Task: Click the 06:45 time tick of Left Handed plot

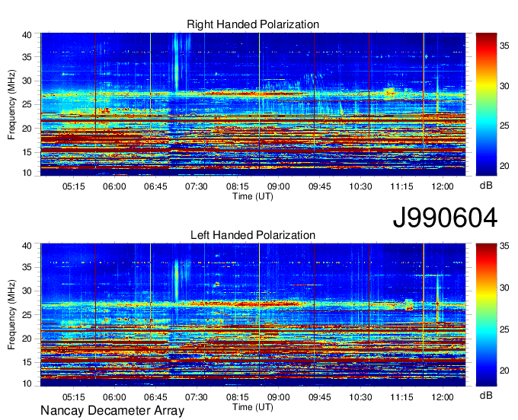Action: pyautogui.click(x=155, y=397)
